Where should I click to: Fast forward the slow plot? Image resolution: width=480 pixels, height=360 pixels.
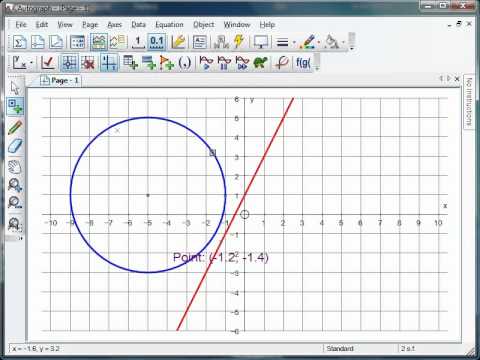[242, 63]
